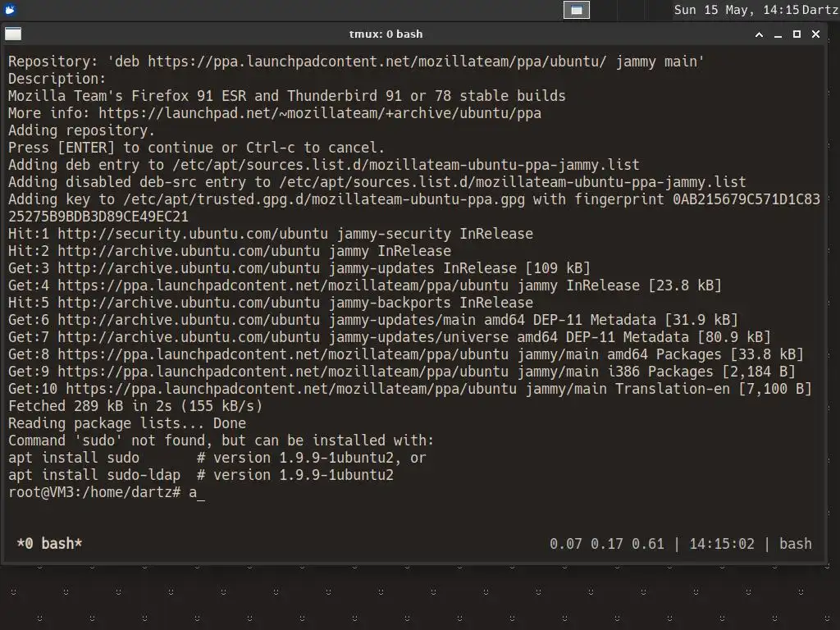Viewport: 840px width, 630px height.
Task: Click the 'apt install sudo-ldap' suggestion line
Action: coord(201,475)
